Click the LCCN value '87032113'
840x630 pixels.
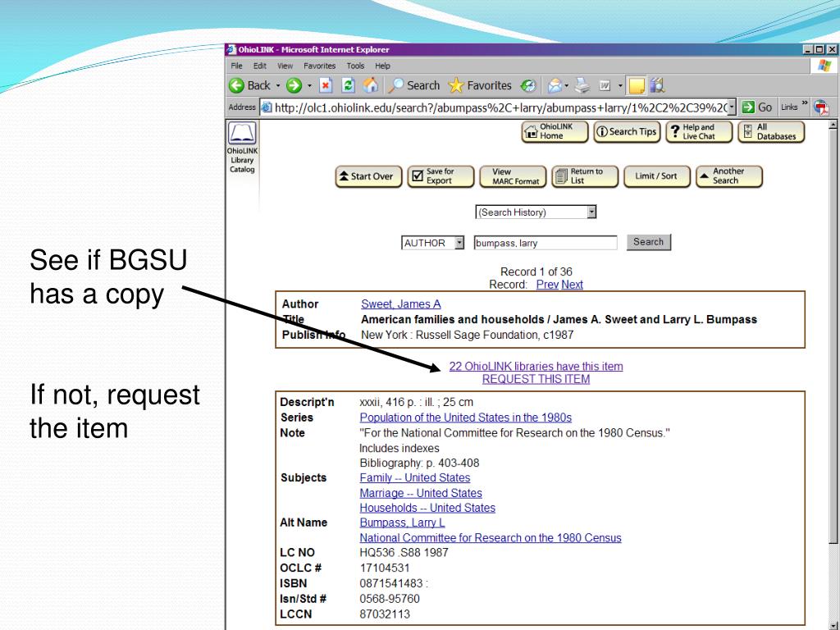click(x=385, y=614)
